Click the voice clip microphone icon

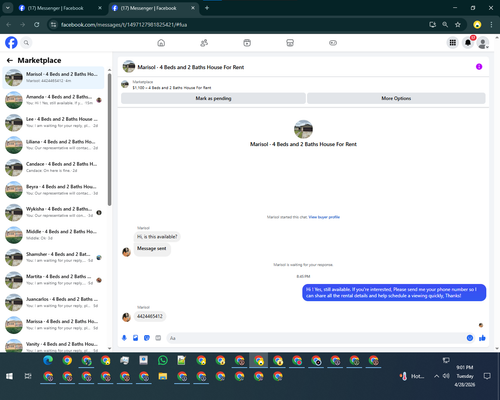124,338
